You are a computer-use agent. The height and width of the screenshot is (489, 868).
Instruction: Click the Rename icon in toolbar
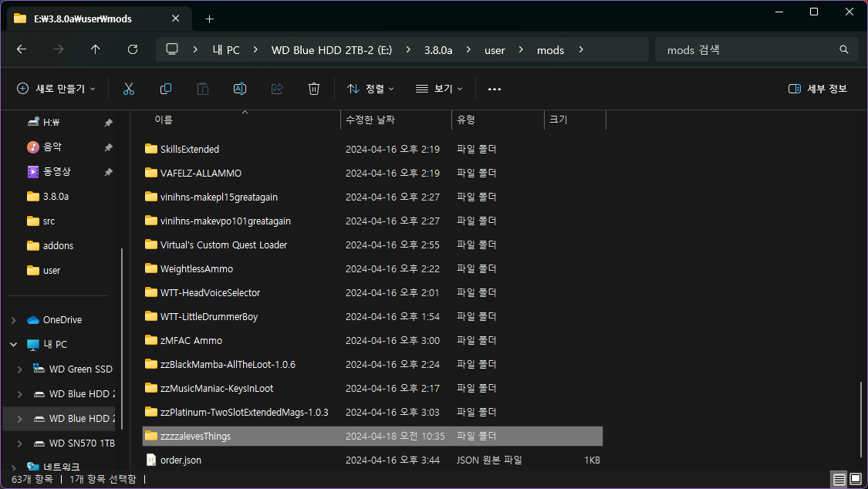(x=240, y=89)
